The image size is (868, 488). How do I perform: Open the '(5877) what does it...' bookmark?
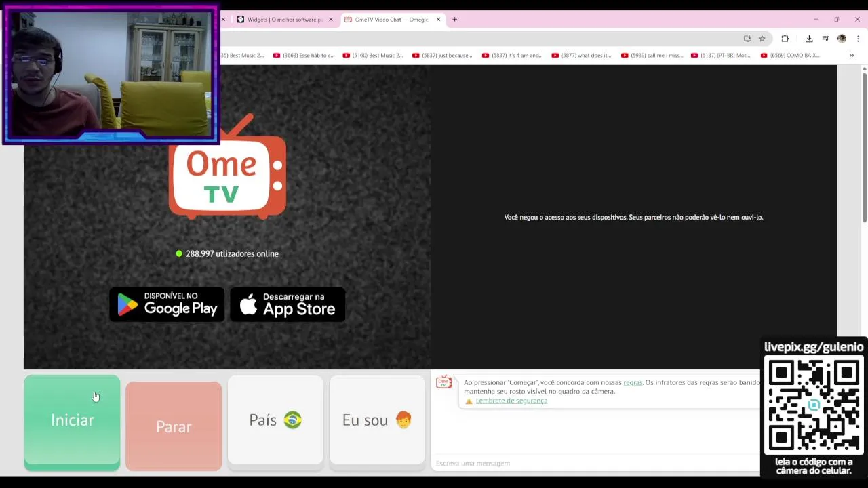[581, 56]
